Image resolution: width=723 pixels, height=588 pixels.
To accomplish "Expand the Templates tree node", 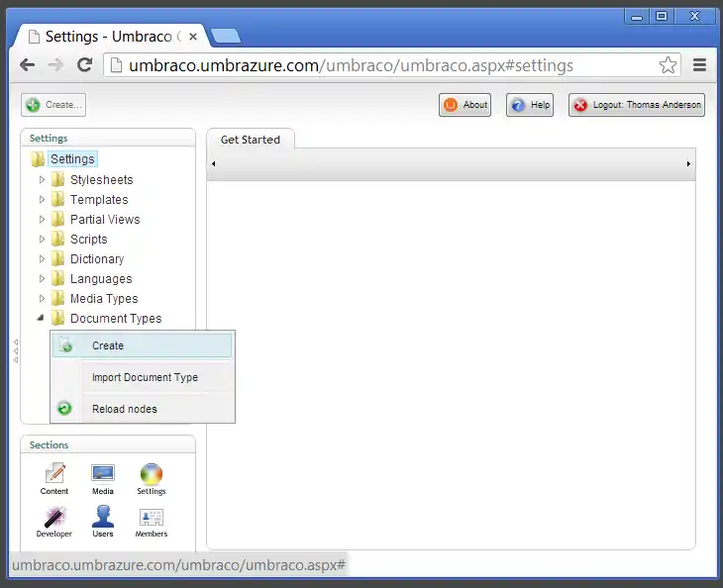I will pos(42,199).
